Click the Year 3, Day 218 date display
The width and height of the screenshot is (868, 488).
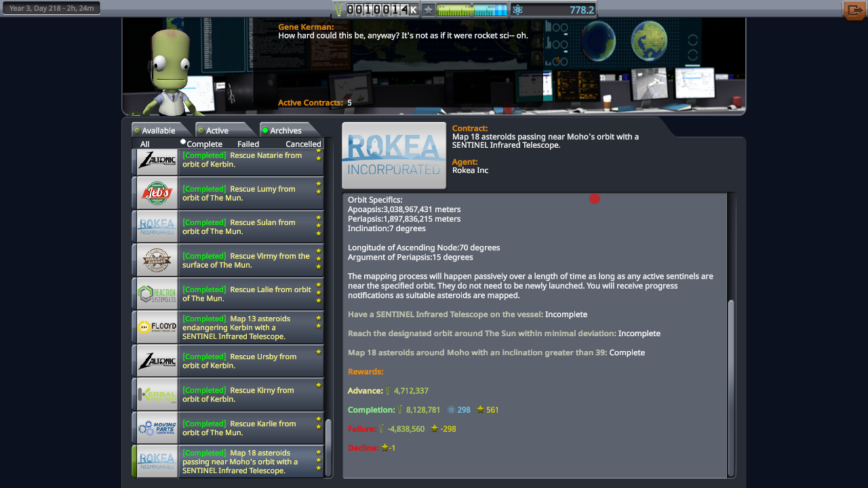(52, 8)
